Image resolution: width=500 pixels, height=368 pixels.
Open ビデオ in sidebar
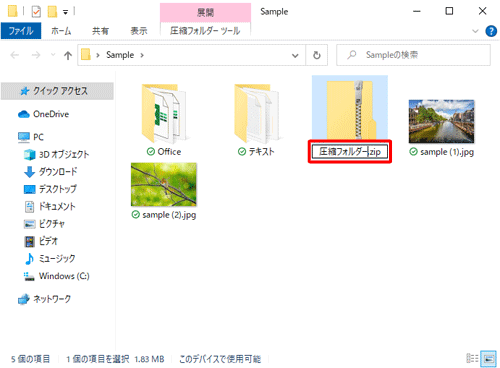pos(48,241)
